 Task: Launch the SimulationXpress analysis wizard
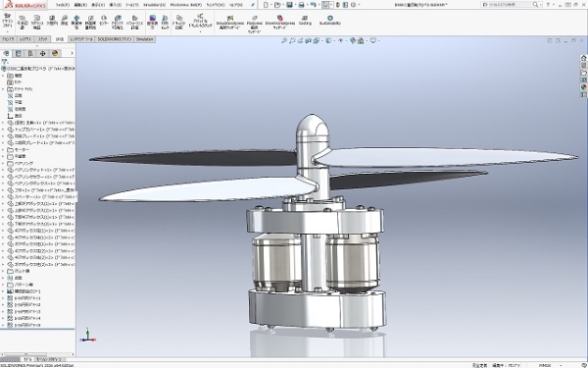(x=230, y=23)
